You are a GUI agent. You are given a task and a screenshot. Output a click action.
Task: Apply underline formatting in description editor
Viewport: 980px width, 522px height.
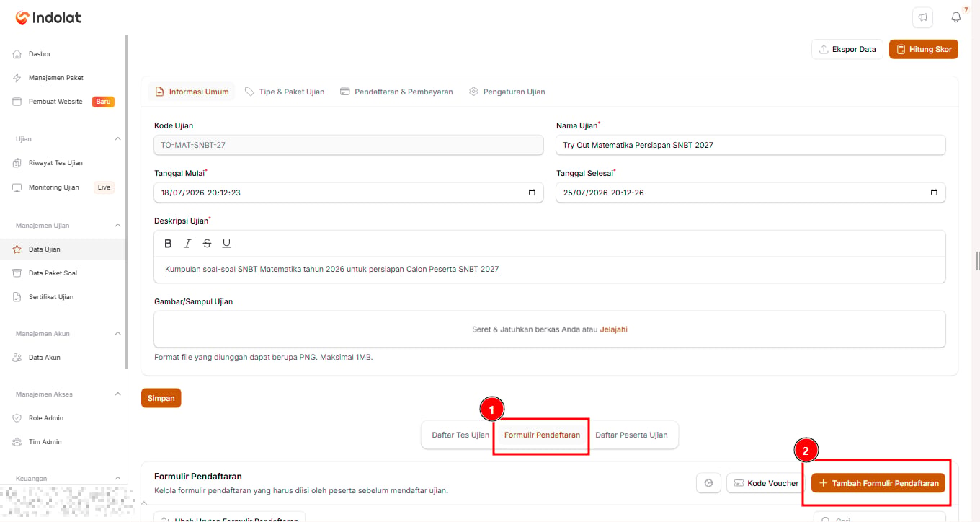tap(226, 244)
